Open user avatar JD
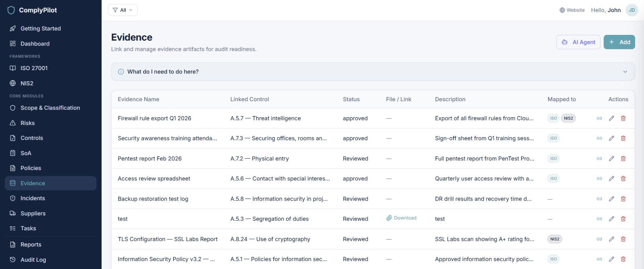Screen dimensions: 644x269 pyautogui.click(x=632, y=10)
